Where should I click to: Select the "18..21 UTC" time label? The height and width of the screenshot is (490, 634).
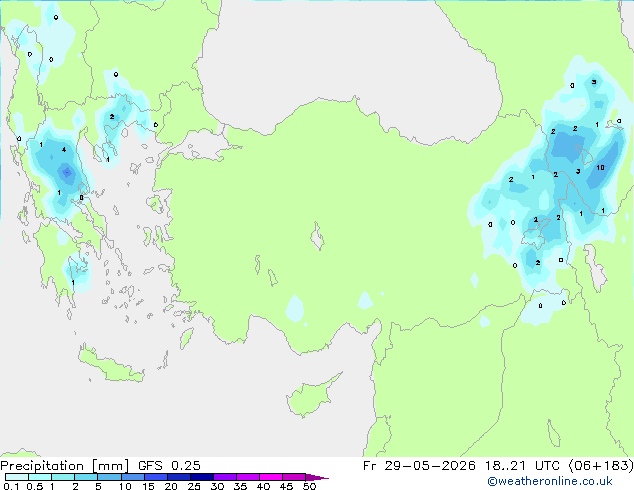525,466
